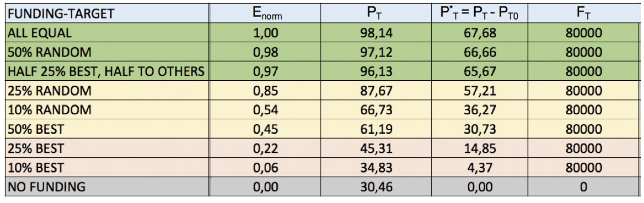Click the PT column header
This screenshot has height=203, width=644.
click(374, 13)
